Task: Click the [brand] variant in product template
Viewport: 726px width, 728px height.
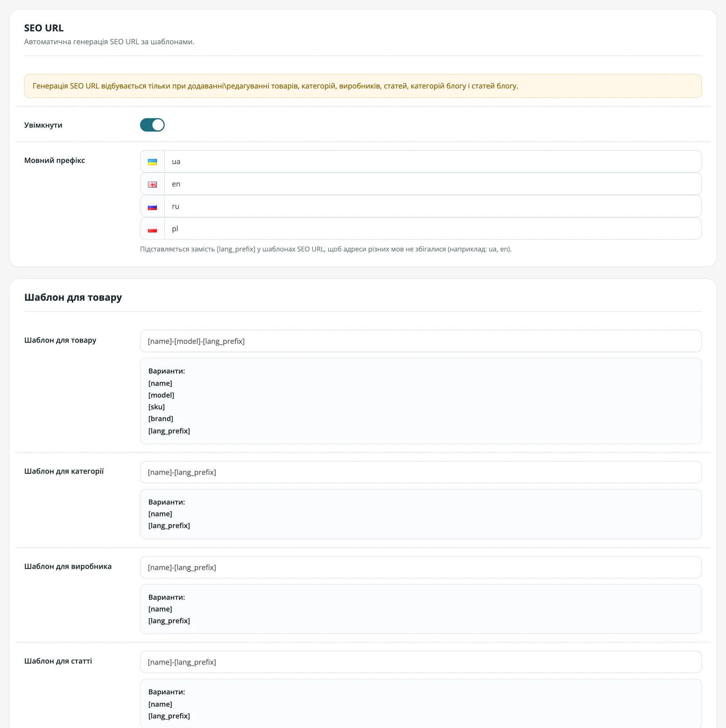Action: click(x=161, y=419)
